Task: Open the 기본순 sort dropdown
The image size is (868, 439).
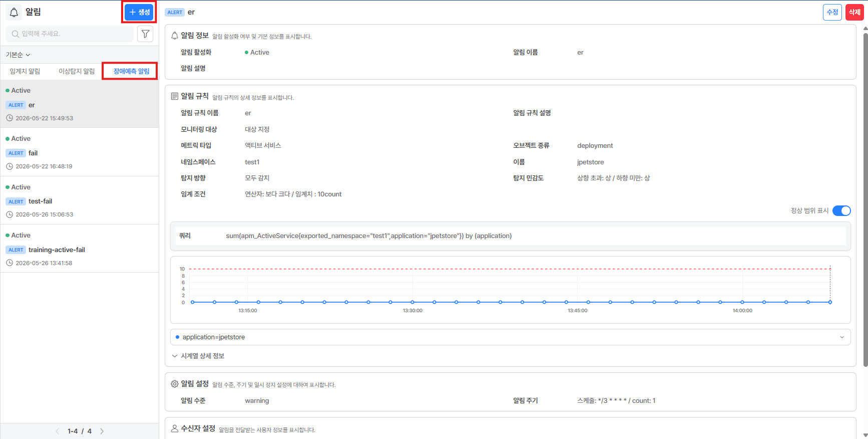Action: tap(18, 55)
